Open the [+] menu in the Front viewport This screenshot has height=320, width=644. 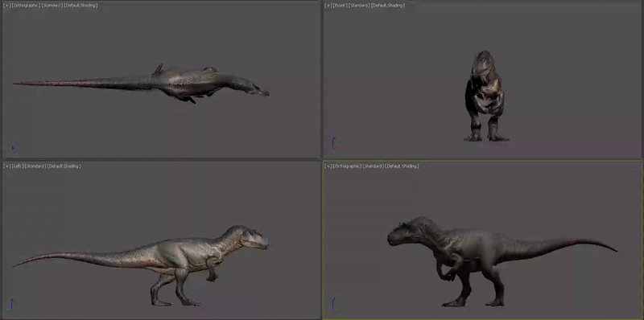[x=328, y=6]
